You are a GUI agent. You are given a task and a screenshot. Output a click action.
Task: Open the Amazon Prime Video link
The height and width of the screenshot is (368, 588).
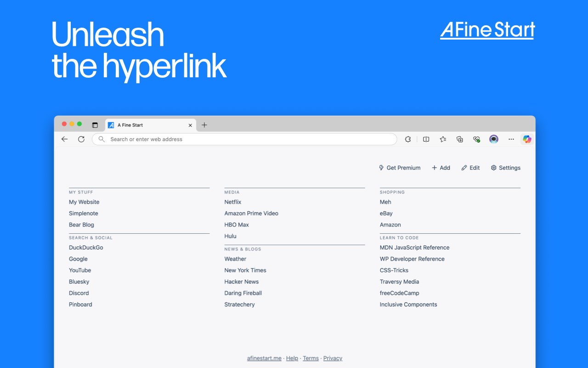click(251, 213)
